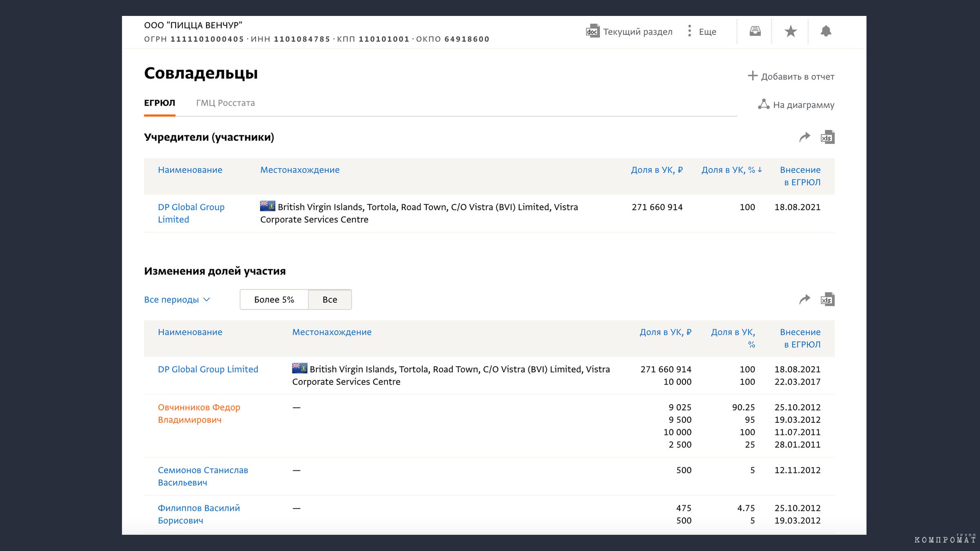Share Изменения долей участия via arrow icon
The height and width of the screenshot is (551, 980).
coord(804,300)
